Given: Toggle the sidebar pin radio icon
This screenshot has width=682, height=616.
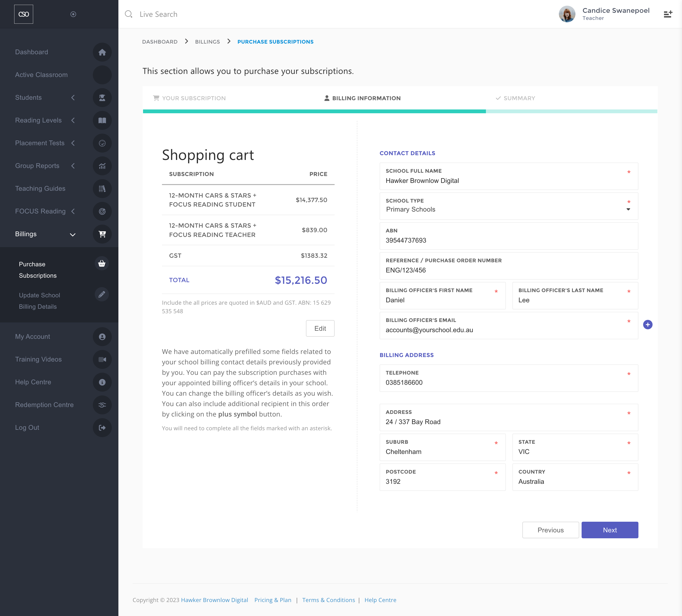Looking at the screenshot, I should (73, 14).
